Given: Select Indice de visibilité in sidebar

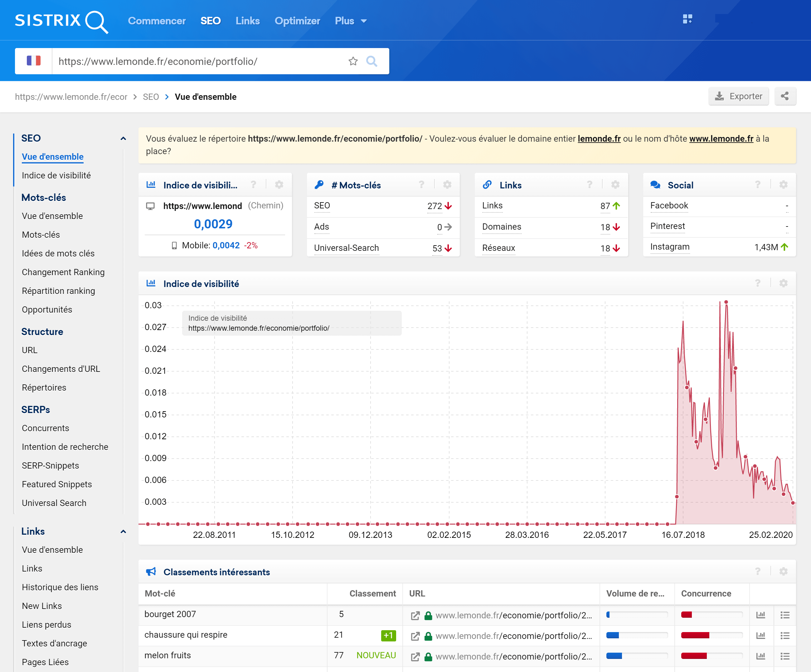Looking at the screenshot, I should click(56, 175).
